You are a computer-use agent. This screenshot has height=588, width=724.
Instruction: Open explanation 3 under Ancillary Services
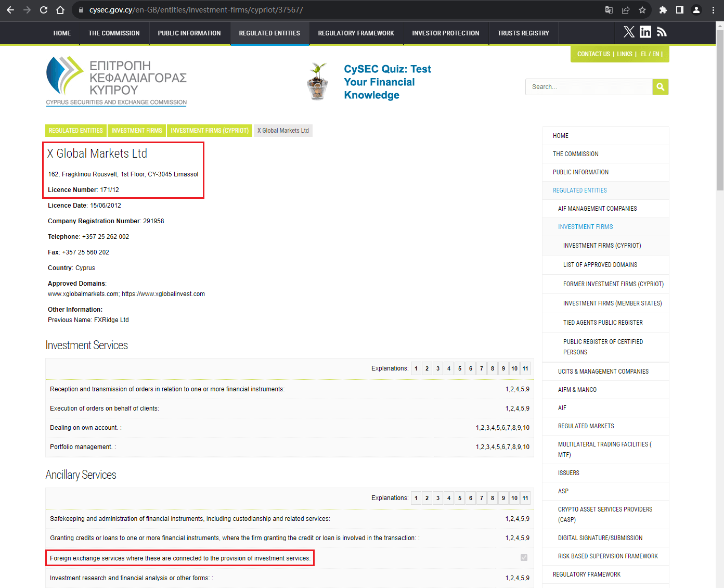(438, 498)
